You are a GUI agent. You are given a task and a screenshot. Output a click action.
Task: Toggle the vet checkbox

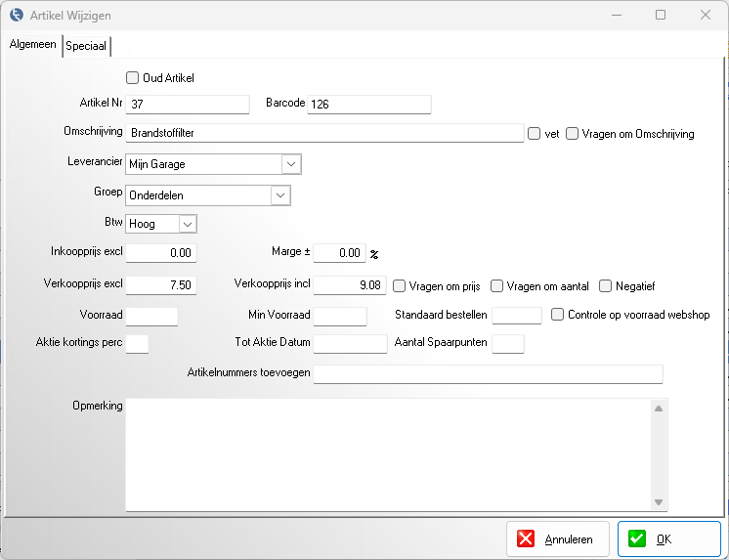[x=534, y=134]
